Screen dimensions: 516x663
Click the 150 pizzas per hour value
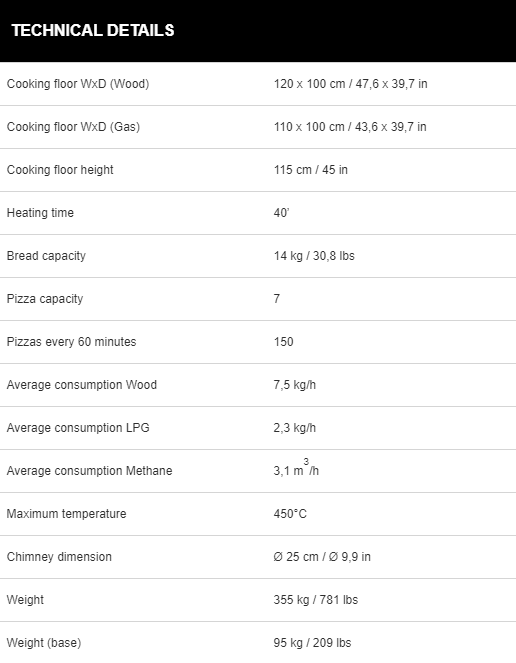283,342
